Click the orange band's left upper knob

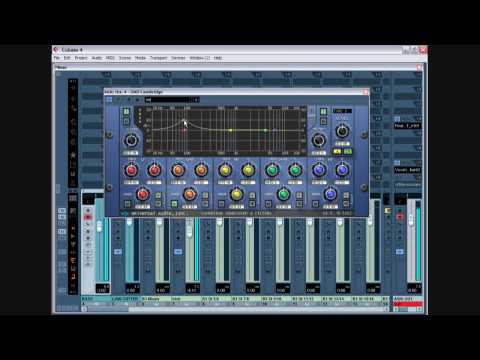pyautogui.click(x=178, y=170)
